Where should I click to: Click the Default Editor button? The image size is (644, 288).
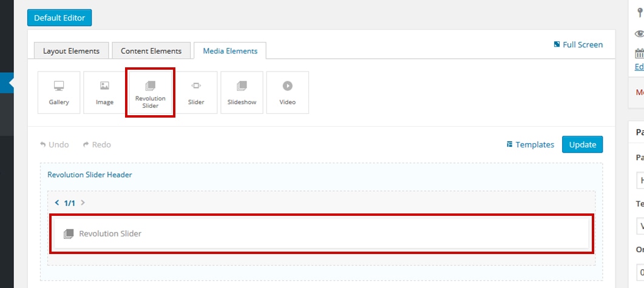tap(59, 18)
